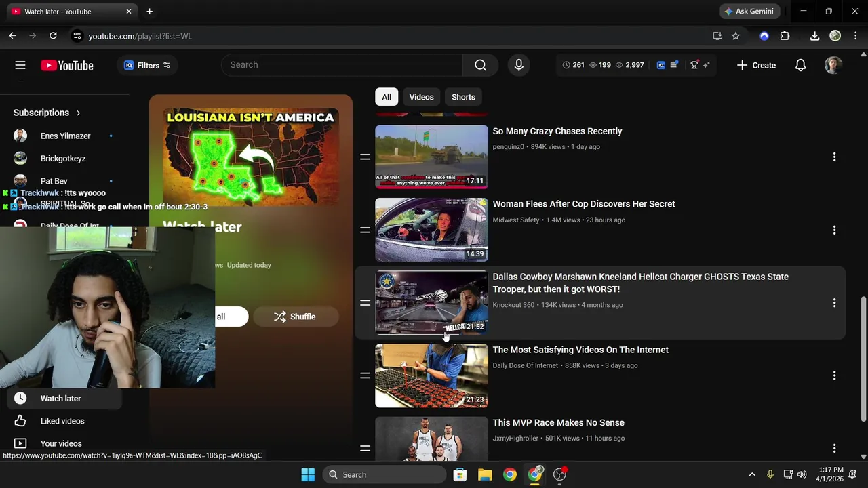Screen dimensions: 868x488
Task: Open the taskbar volume control
Action: tap(802, 474)
